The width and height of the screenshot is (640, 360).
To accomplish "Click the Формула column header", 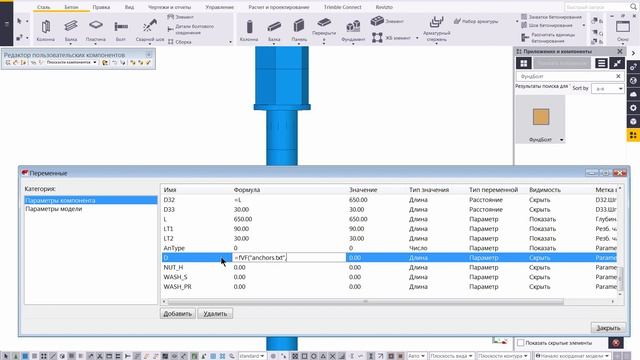I will tap(247, 190).
